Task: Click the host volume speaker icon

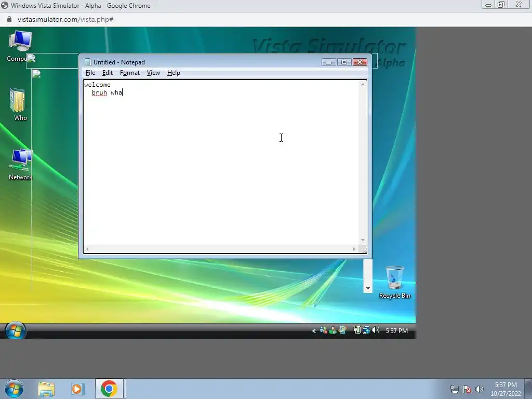Action: click(480, 389)
